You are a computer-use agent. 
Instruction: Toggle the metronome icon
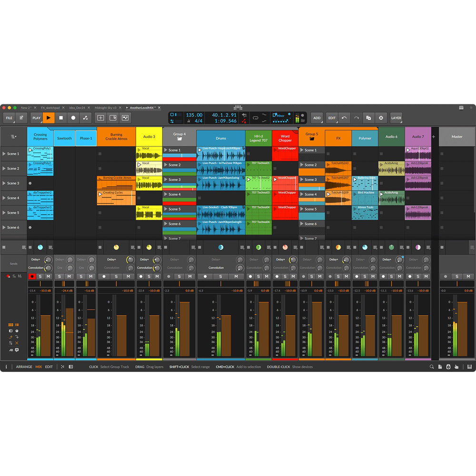189,121
